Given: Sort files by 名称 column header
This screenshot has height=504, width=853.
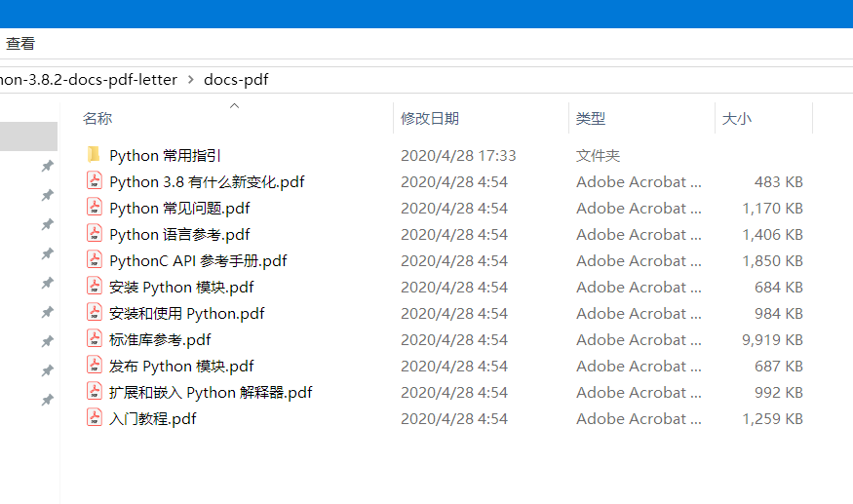Looking at the screenshot, I should point(97,118).
